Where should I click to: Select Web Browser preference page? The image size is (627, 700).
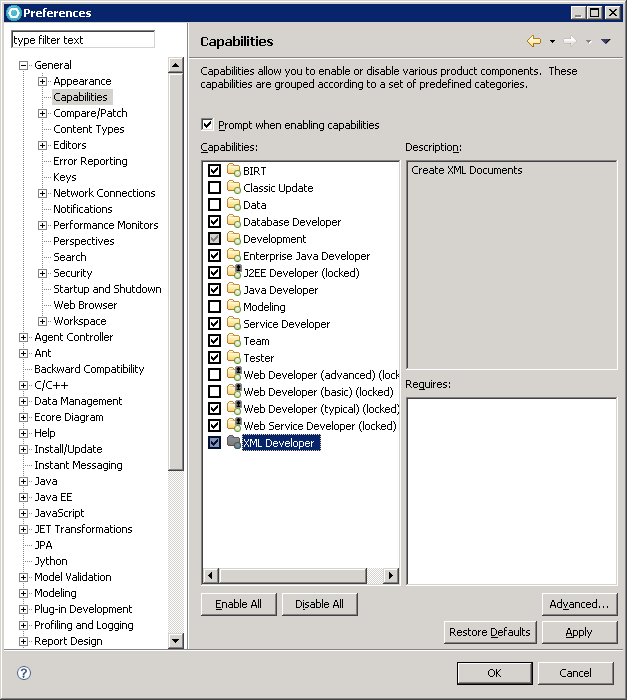(85, 305)
